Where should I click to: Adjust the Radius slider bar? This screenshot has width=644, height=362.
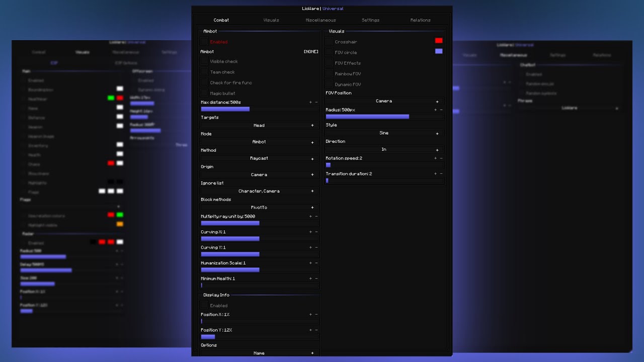click(384, 117)
